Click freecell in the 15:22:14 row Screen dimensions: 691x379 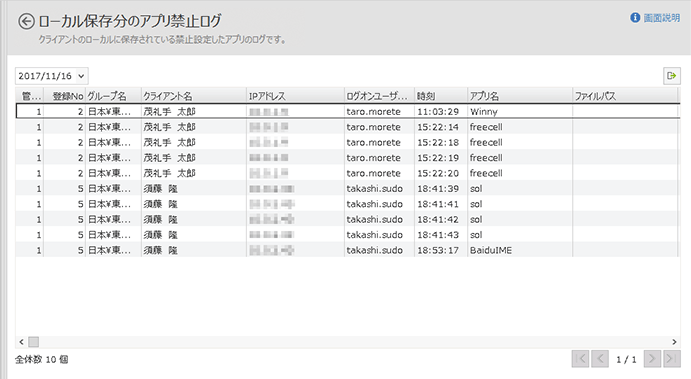tap(486, 127)
